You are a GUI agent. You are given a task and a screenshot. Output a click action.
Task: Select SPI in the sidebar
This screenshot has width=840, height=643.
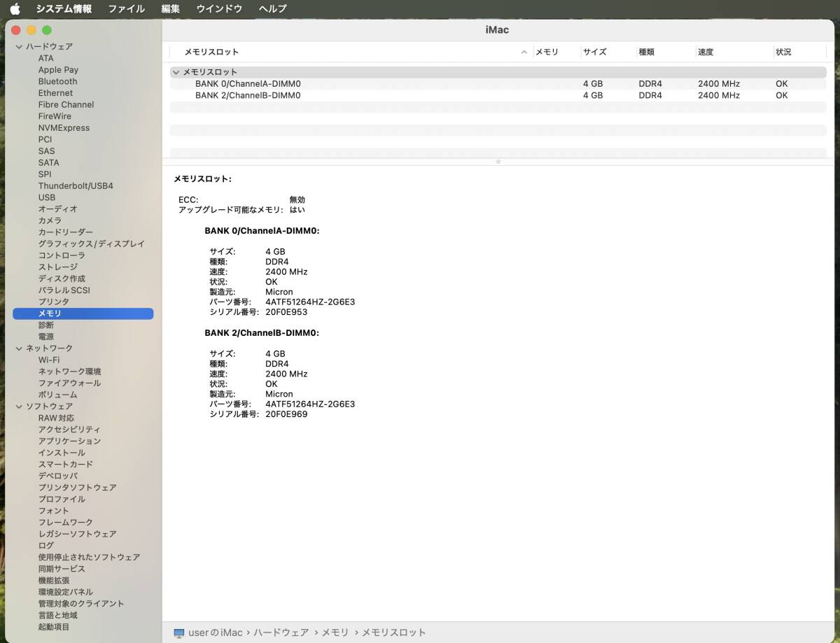pos(45,174)
